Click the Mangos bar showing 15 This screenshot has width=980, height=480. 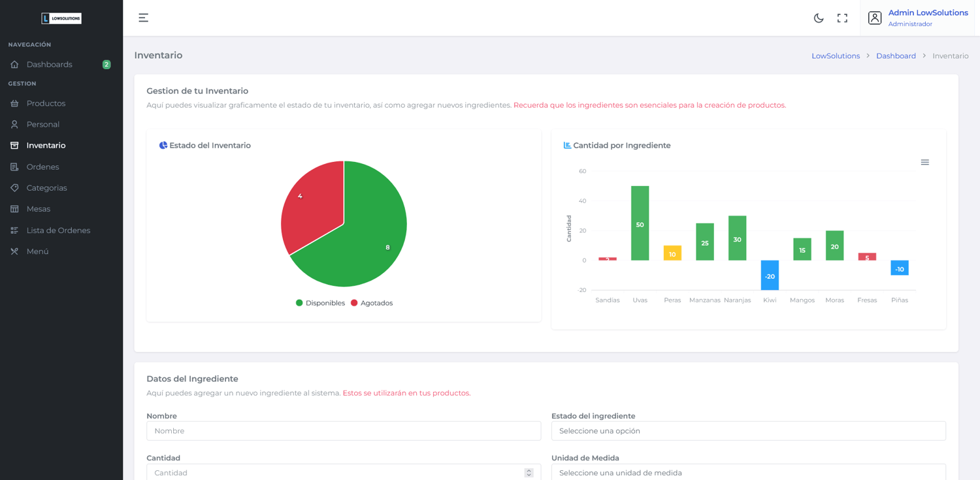(x=802, y=249)
